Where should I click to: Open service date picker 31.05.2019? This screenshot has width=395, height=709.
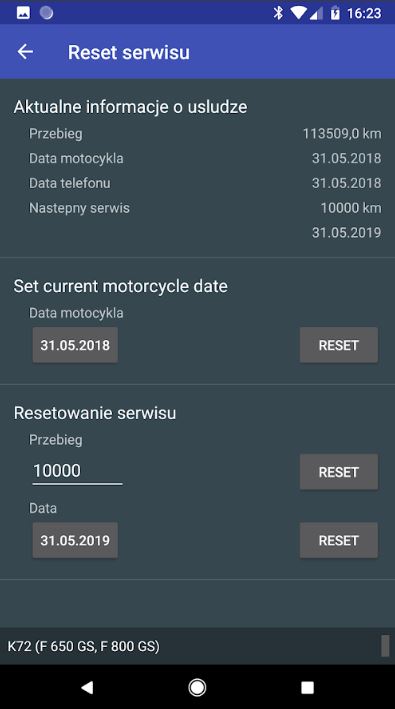[x=75, y=540]
